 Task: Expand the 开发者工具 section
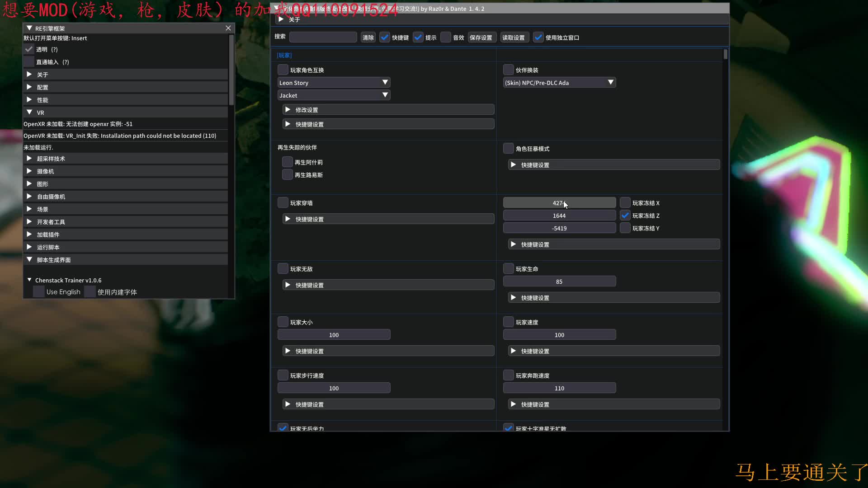click(x=29, y=221)
